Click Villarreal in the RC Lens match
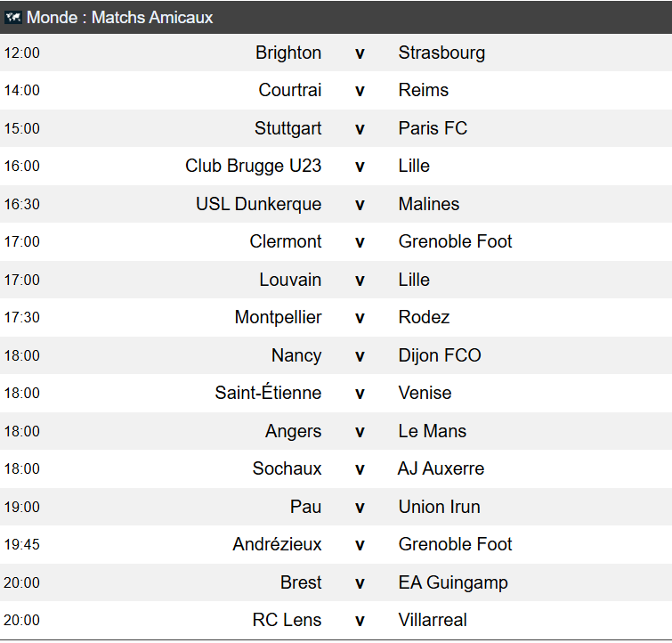This screenshot has width=672, height=643. coord(433,620)
